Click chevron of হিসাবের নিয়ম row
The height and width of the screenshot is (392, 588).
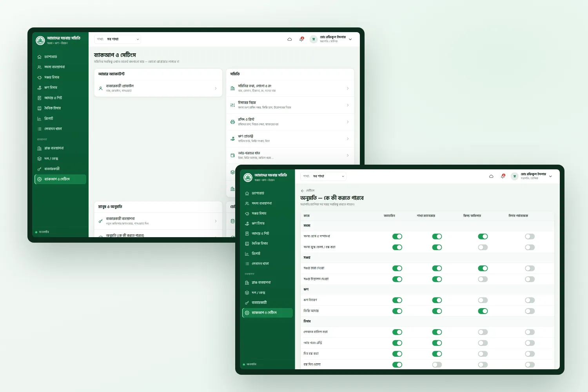(348, 105)
